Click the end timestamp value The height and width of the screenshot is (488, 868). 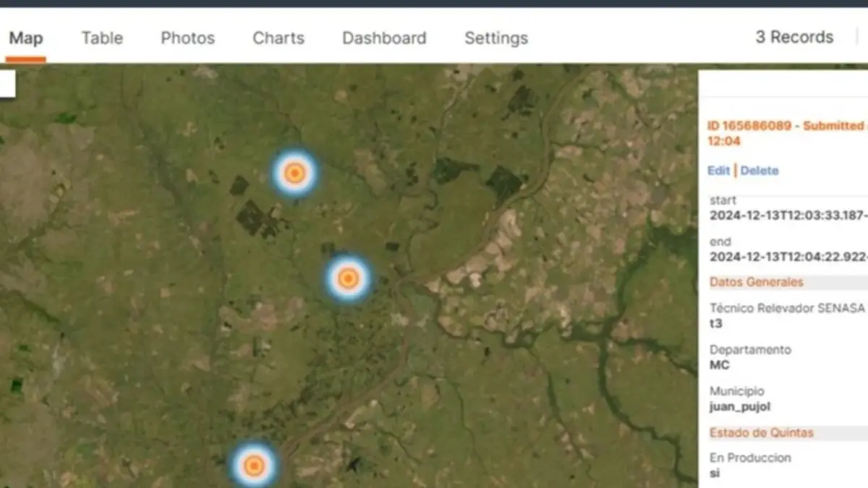[788, 257]
